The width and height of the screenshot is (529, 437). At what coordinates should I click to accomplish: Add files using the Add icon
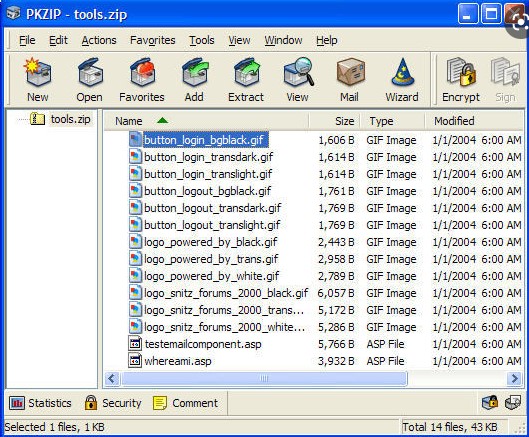[195, 72]
